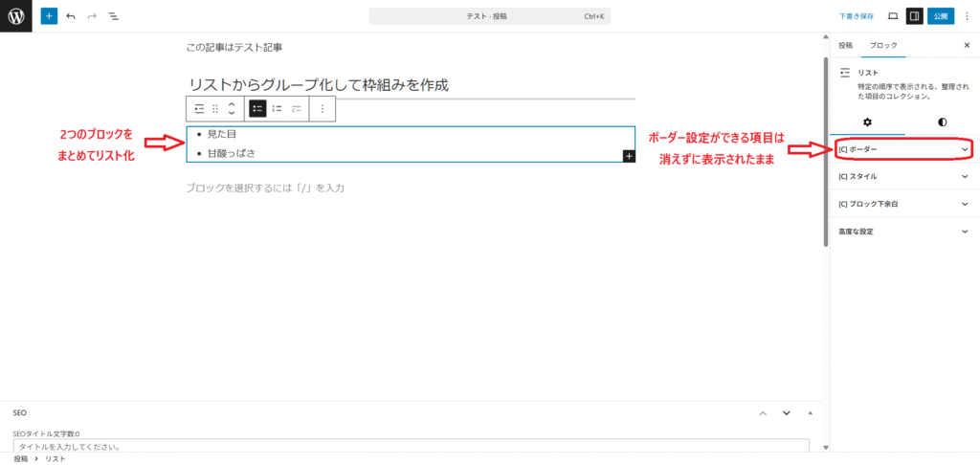980x465 pixels.
Task: Open the block inserter plus button
Action: tap(49, 16)
